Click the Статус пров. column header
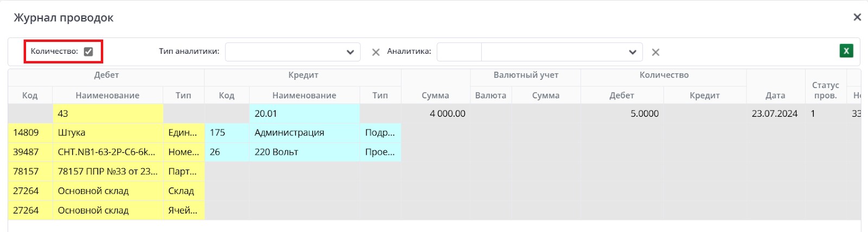 825,90
